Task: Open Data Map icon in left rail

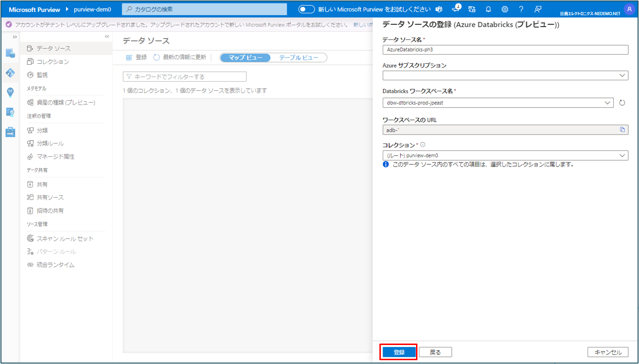Action: tap(10, 73)
